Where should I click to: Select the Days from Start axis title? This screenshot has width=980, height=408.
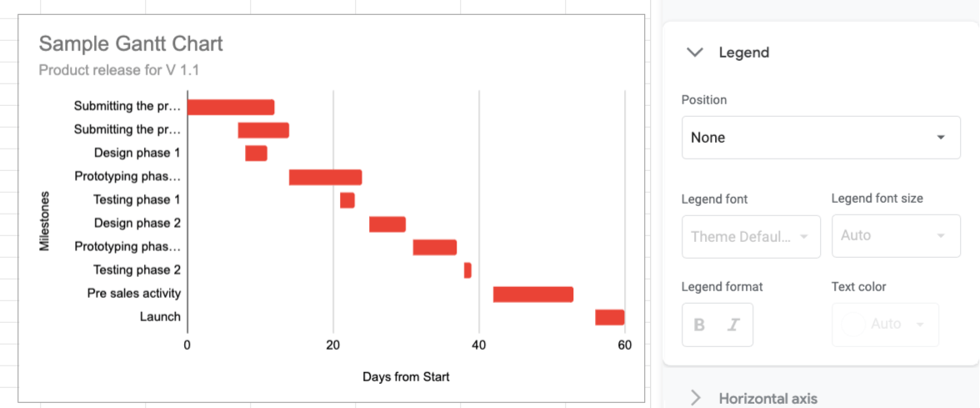pyautogui.click(x=406, y=377)
